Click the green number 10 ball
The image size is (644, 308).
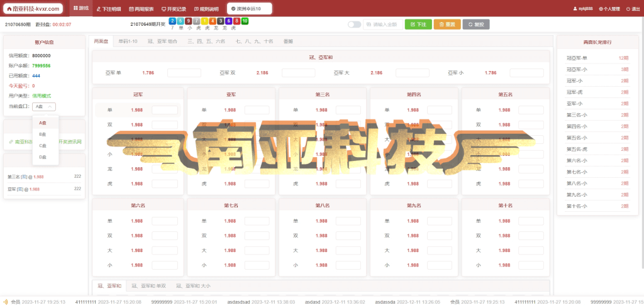coord(245,21)
